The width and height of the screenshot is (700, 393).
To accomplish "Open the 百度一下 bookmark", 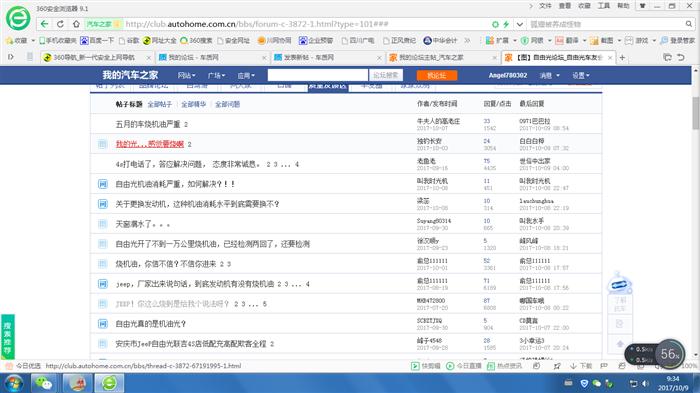I will point(97,41).
